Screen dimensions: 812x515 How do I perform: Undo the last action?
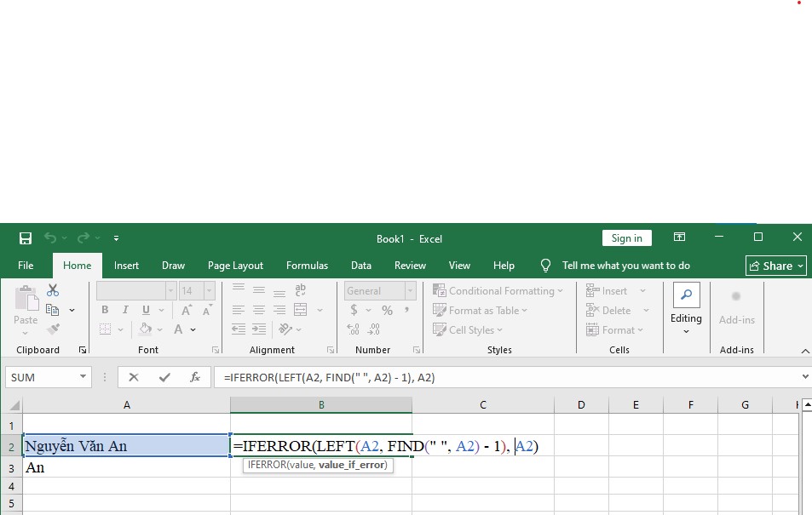pos(50,237)
